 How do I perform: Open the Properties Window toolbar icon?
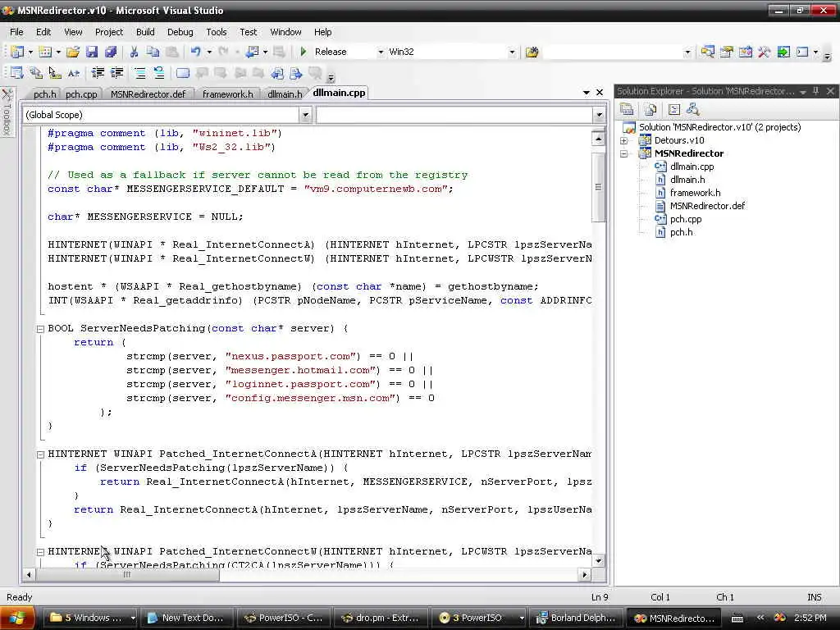point(727,52)
